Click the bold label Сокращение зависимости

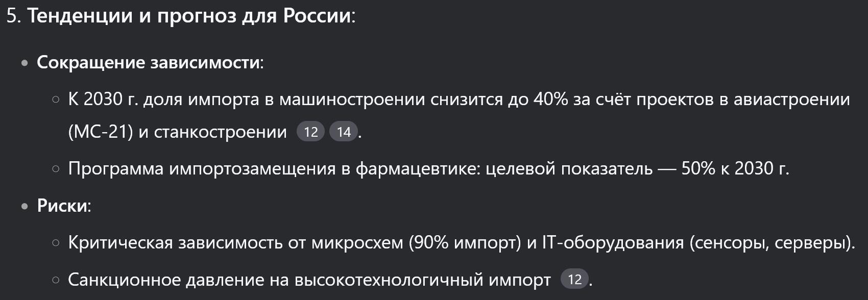[148, 62]
